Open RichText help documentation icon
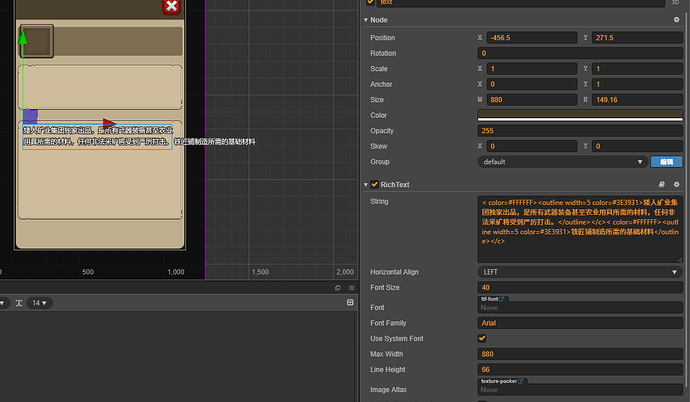 point(661,185)
